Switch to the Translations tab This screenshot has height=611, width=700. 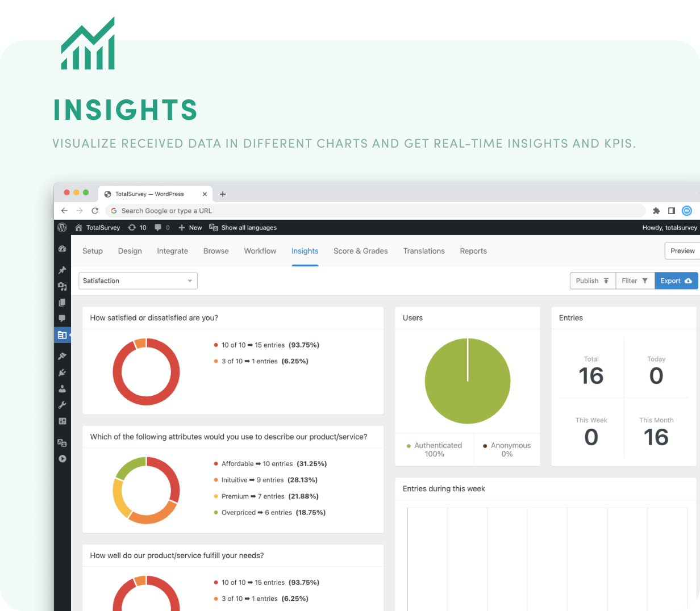point(424,251)
